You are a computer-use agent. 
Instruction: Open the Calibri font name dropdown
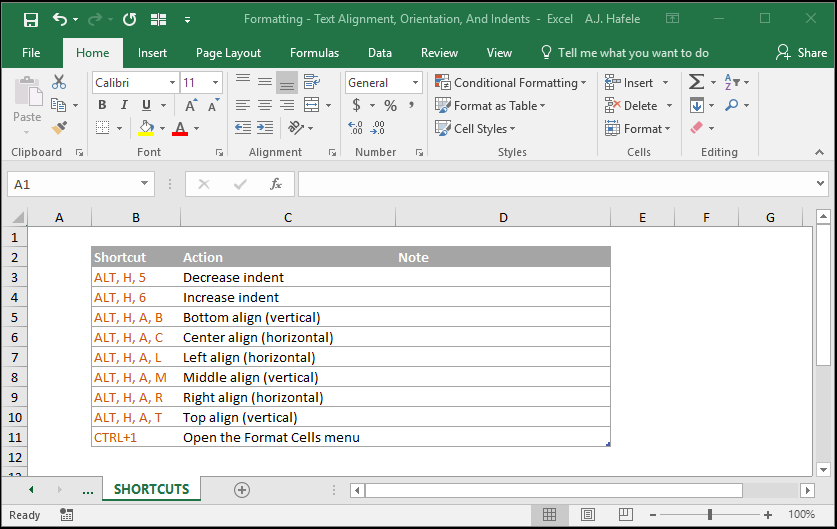tap(172, 83)
